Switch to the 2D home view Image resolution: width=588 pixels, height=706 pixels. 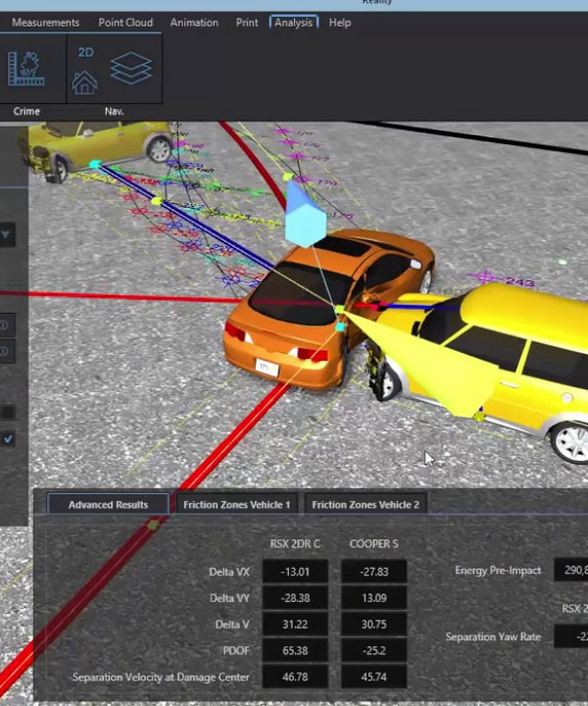(85, 72)
